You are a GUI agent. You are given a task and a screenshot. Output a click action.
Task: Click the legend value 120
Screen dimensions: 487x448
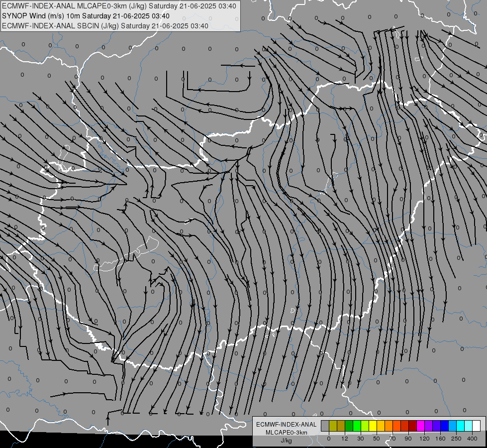[x=424, y=439]
